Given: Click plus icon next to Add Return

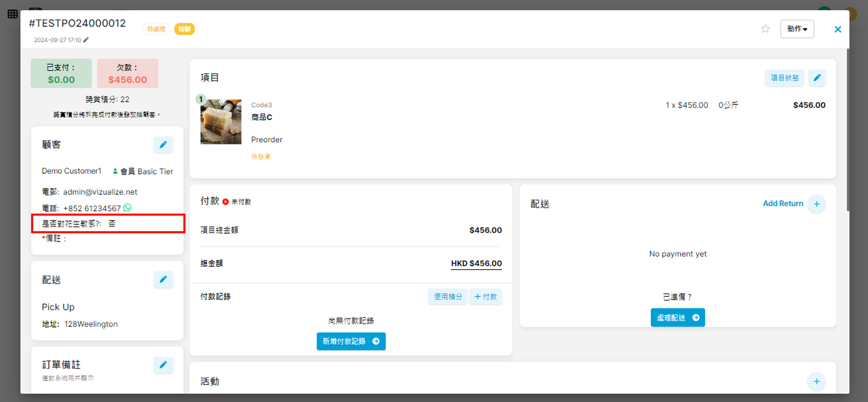Looking at the screenshot, I should (x=816, y=204).
